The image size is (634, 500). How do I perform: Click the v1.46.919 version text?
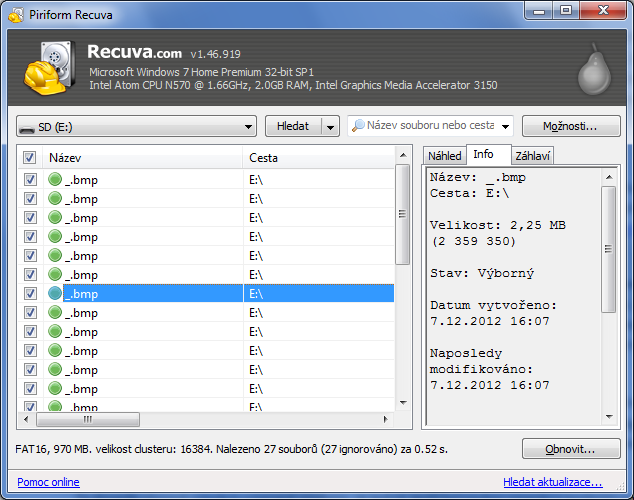(216, 54)
